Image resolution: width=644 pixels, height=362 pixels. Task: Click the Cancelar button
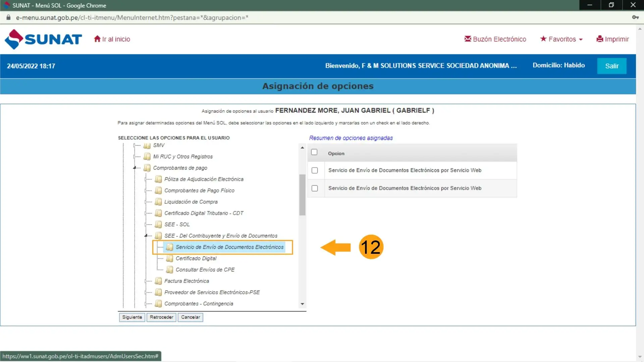[190, 317]
